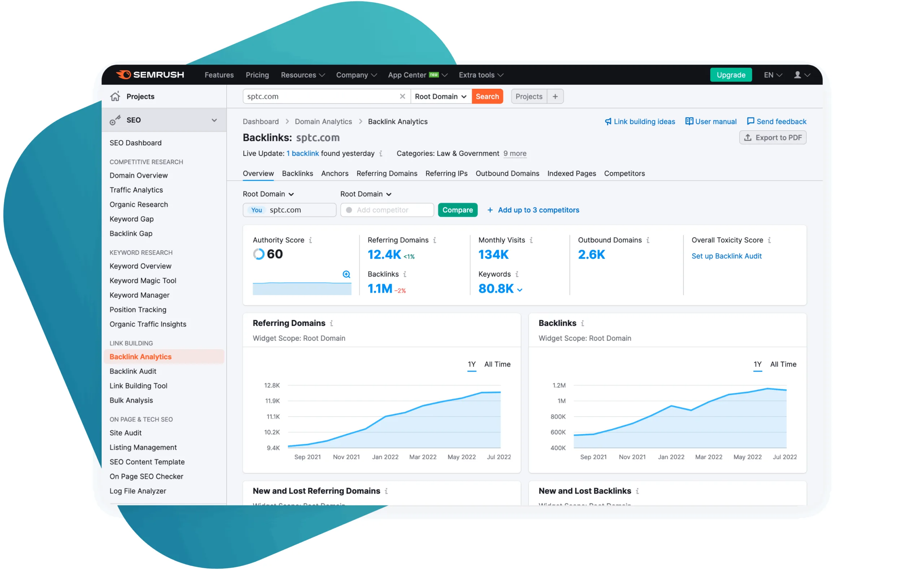Screen dimensions: 924x570
Task: Show info for Keywords metric
Action: tap(517, 274)
